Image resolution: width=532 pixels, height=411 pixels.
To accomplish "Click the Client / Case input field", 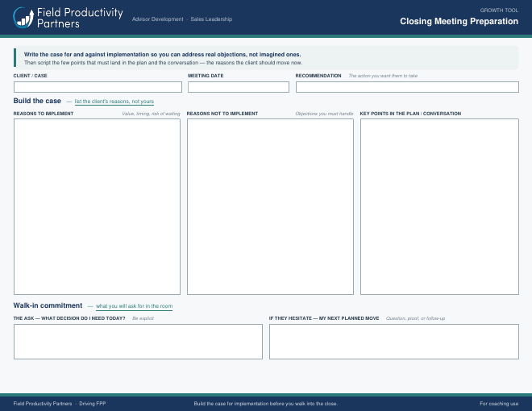I will (x=98, y=87).
